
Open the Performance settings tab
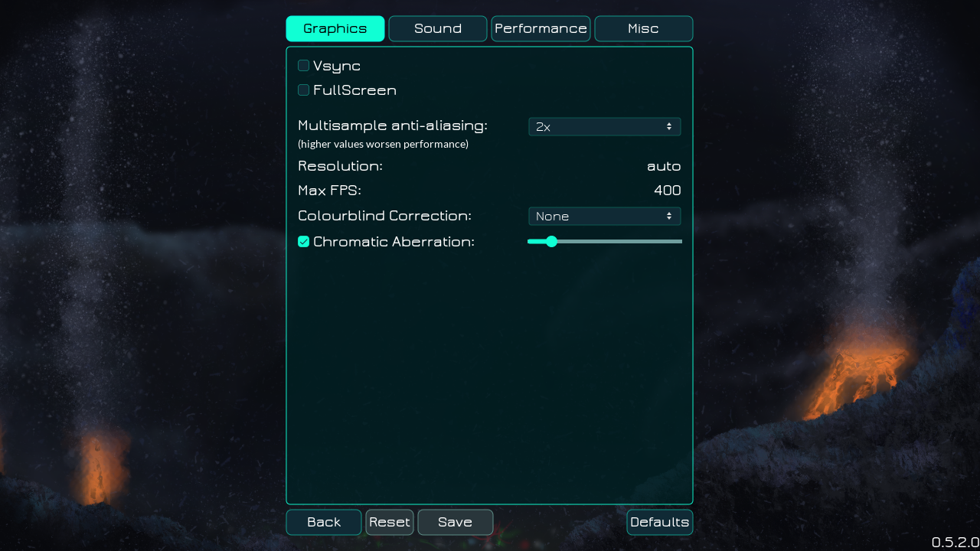[x=541, y=28]
